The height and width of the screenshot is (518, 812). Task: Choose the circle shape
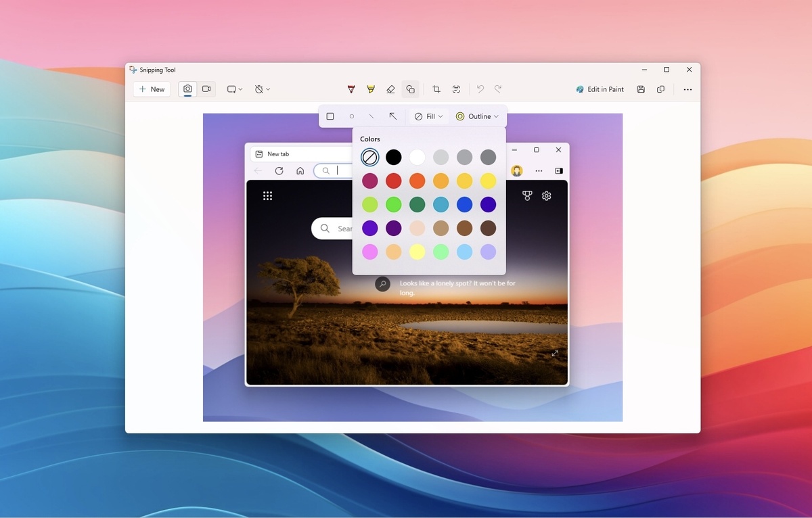(352, 116)
